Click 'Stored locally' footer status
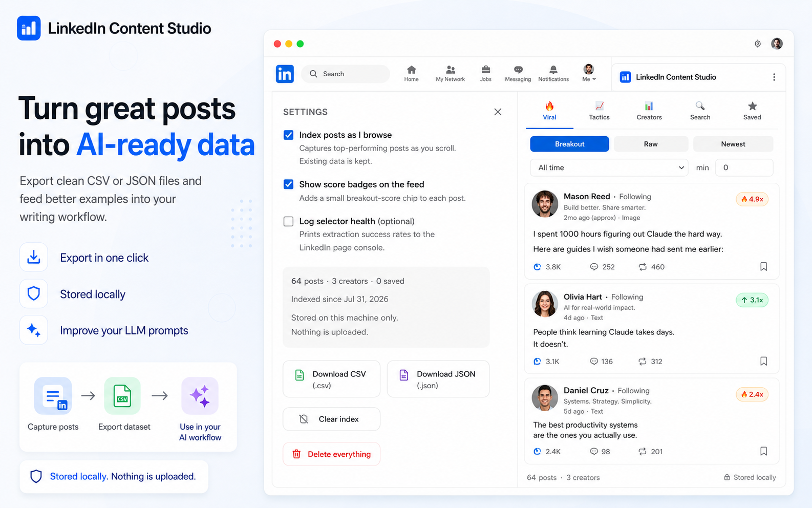The height and width of the screenshot is (508, 812). tap(750, 477)
